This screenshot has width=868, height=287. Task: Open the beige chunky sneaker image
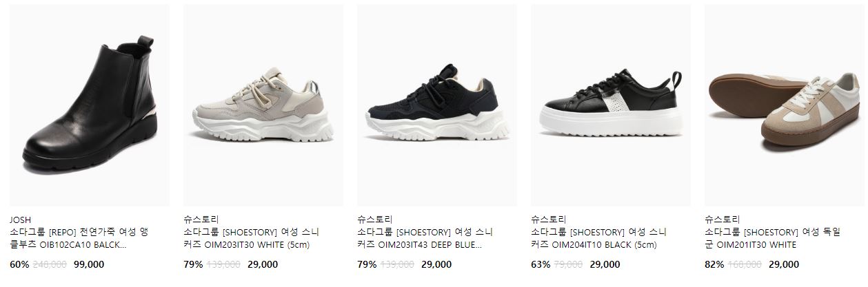[x=263, y=105]
